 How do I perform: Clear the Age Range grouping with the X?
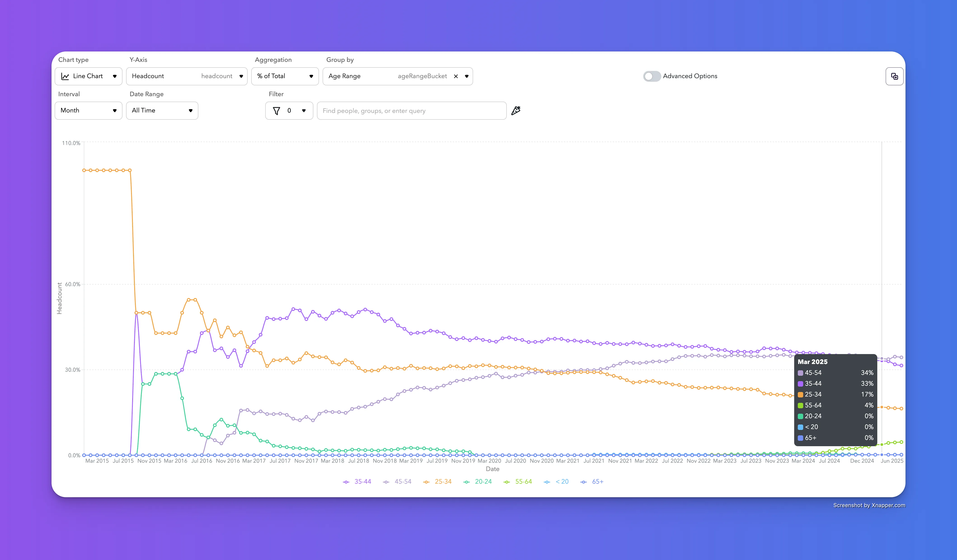point(456,76)
